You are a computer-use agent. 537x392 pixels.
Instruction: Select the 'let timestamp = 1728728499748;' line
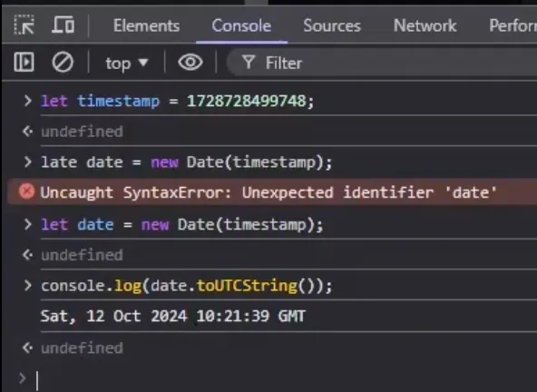click(x=178, y=101)
